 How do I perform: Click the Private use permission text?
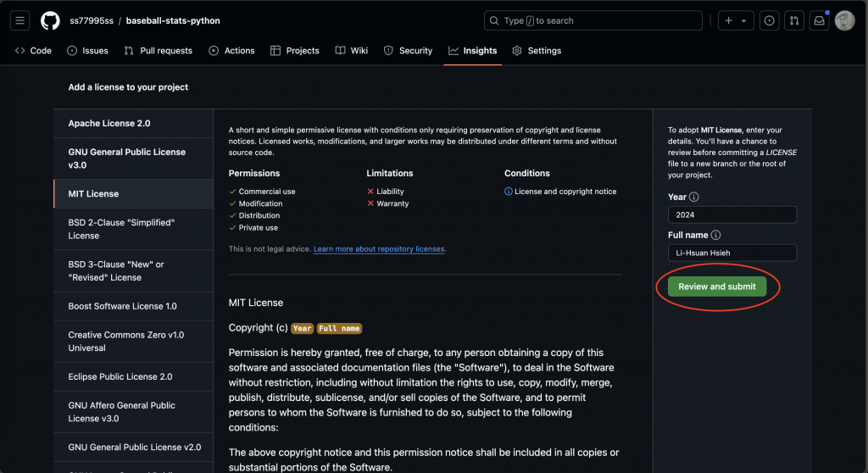point(258,228)
